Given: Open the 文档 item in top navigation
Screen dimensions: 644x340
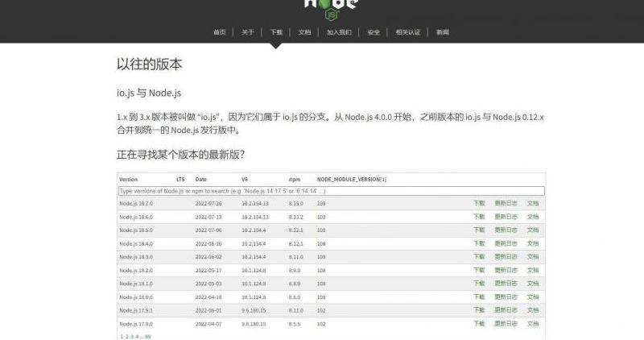Looking at the screenshot, I should (x=304, y=32).
